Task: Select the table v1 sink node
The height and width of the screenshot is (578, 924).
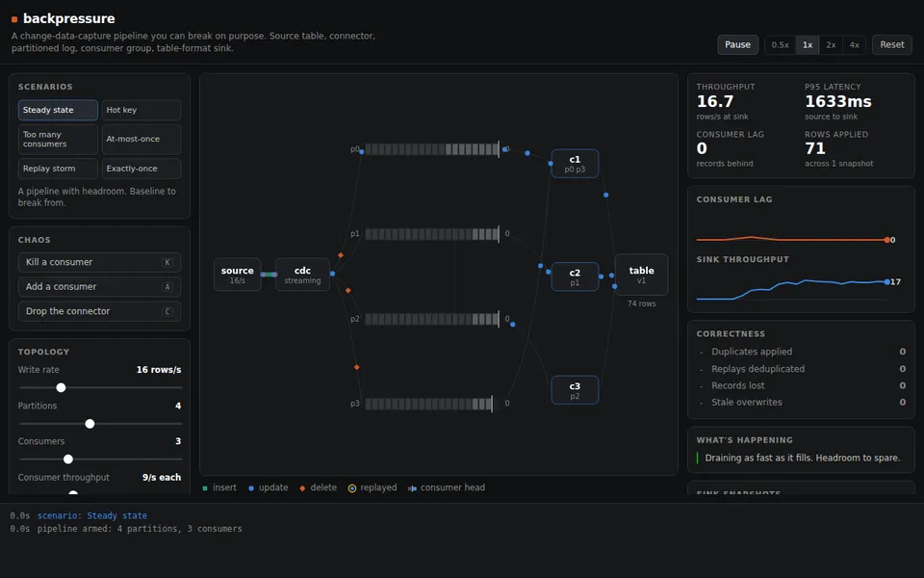Action: pos(641,275)
